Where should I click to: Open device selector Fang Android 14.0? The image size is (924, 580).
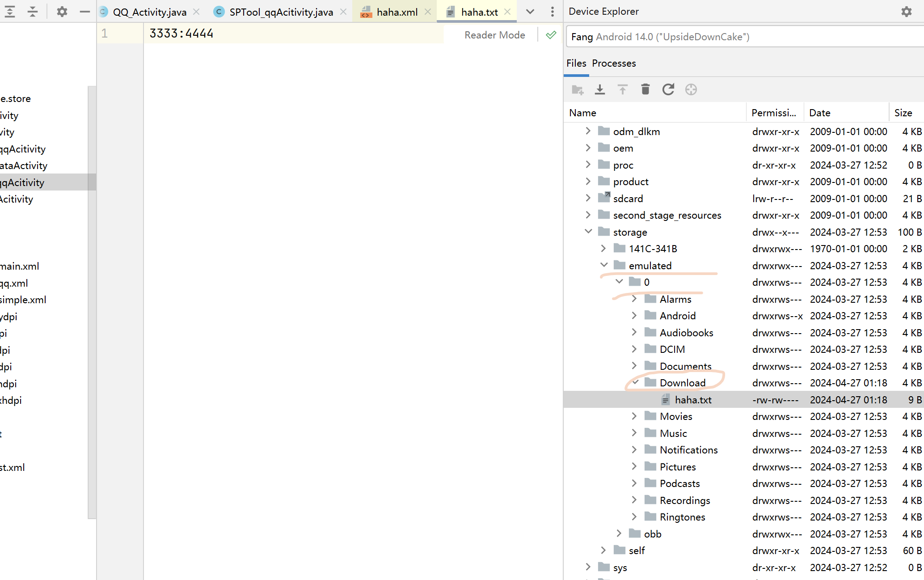(744, 37)
